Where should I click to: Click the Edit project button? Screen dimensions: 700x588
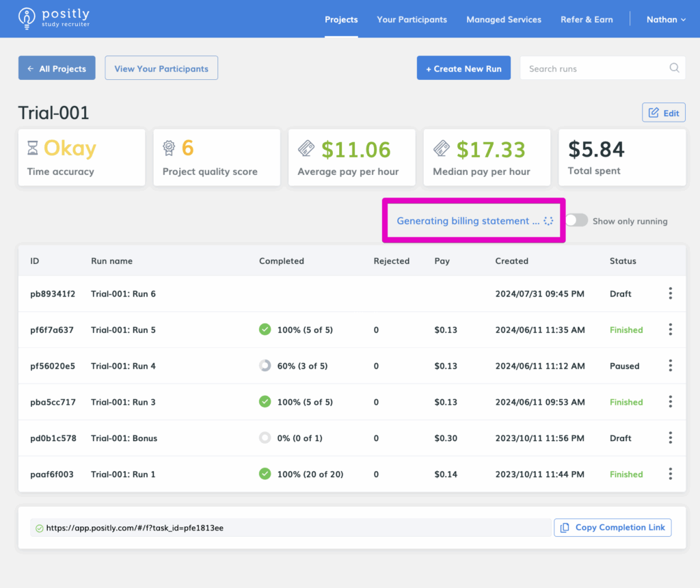tap(663, 113)
